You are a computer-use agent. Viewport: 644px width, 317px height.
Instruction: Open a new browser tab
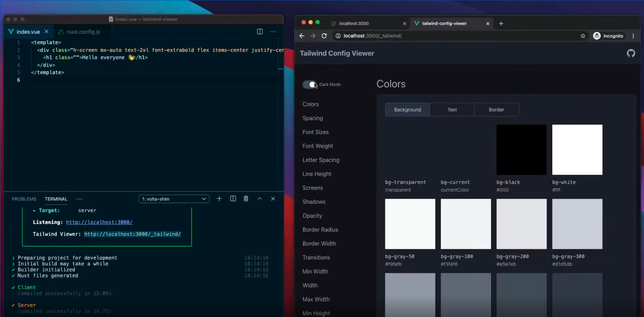[501, 24]
